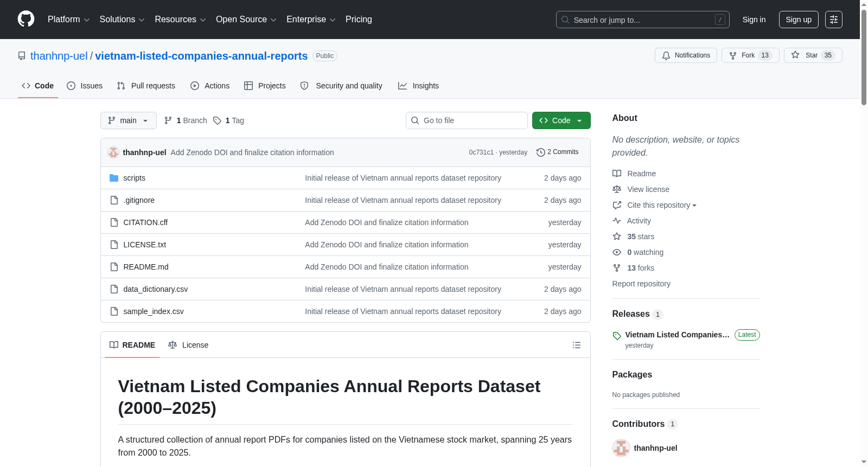Viewport: 868px width, 467px height.
Task: Expand the Resources menu
Action: (180, 20)
